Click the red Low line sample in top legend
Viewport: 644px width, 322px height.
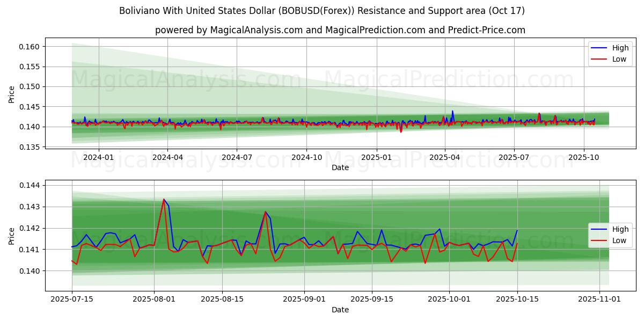coord(599,59)
